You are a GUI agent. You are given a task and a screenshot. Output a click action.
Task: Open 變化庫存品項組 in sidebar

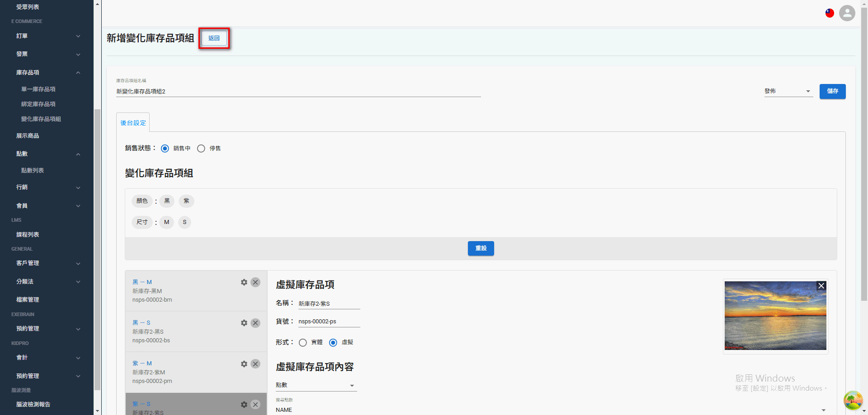coord(41,119)
